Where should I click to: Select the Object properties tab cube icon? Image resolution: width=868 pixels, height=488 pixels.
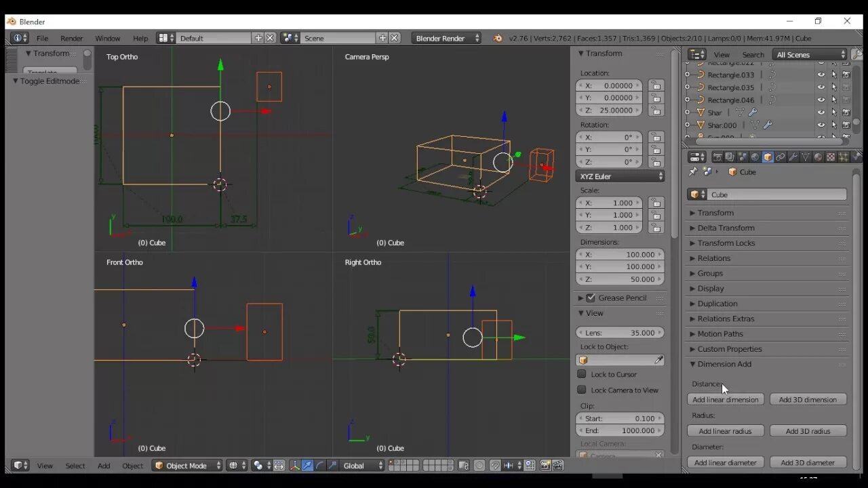768,157
